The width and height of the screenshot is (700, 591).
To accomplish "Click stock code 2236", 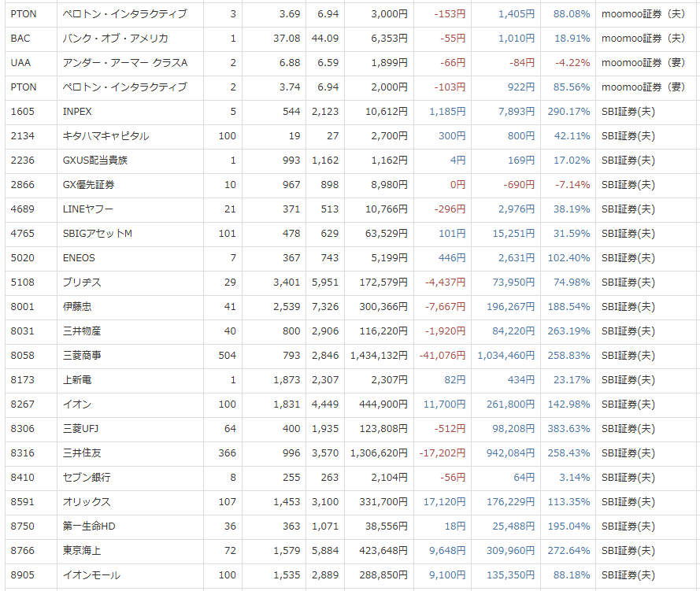I will pyautogui.click(x=22, y=161).
